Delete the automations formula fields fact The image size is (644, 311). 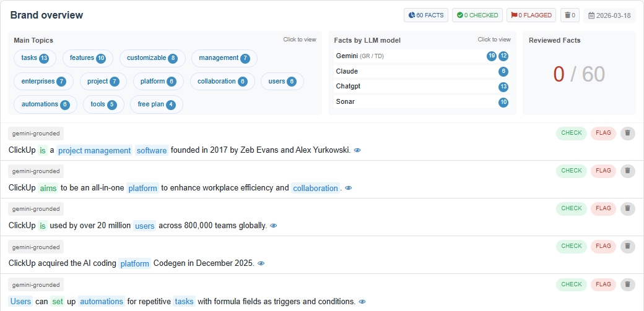pos(627,284)
